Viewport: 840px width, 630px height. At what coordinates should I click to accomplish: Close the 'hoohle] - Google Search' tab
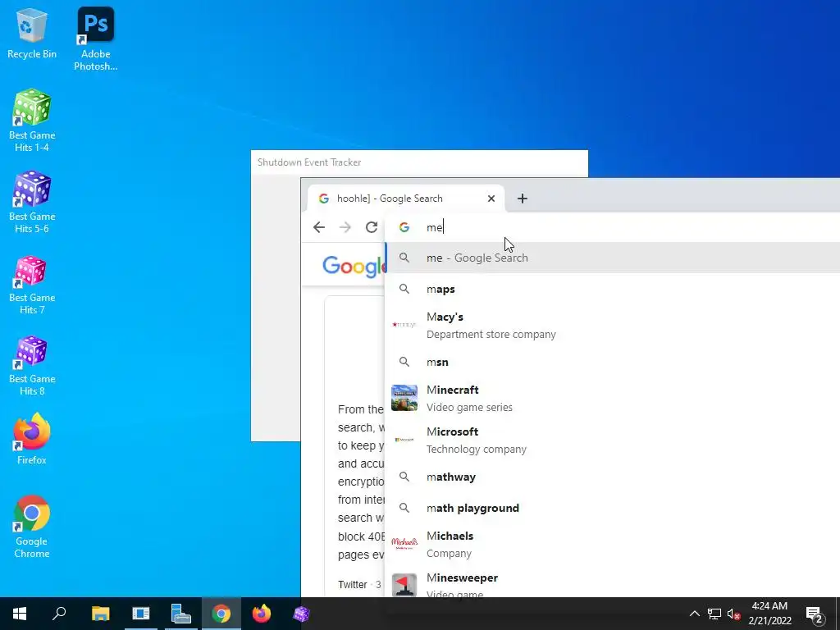(x=491, y=199)
